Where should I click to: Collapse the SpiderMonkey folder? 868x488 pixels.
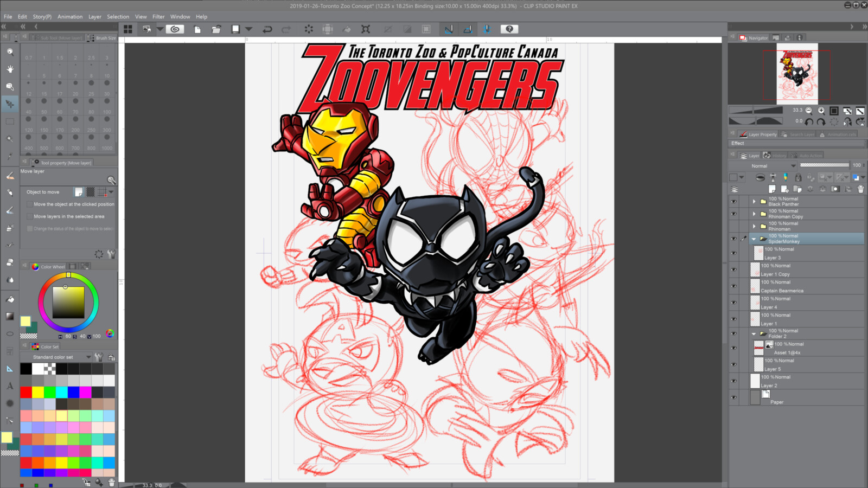click(754, 239)
